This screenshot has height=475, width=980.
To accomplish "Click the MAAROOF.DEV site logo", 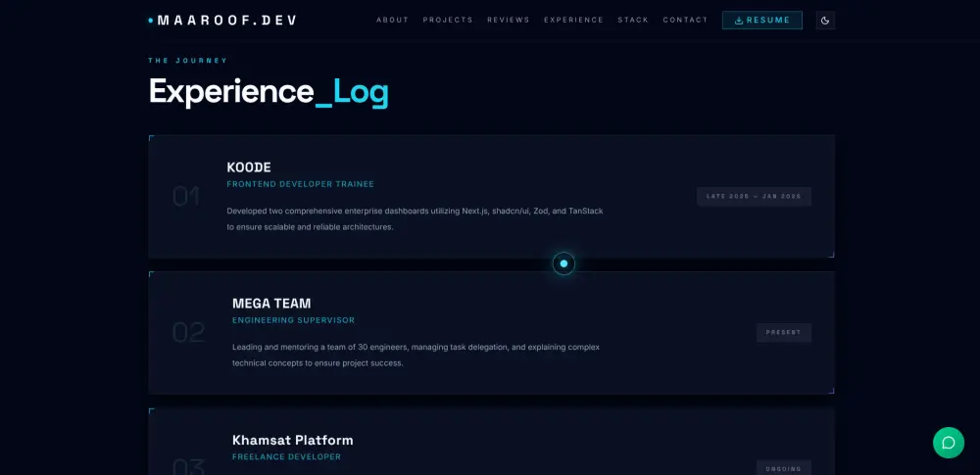I will tap(222, 20).
